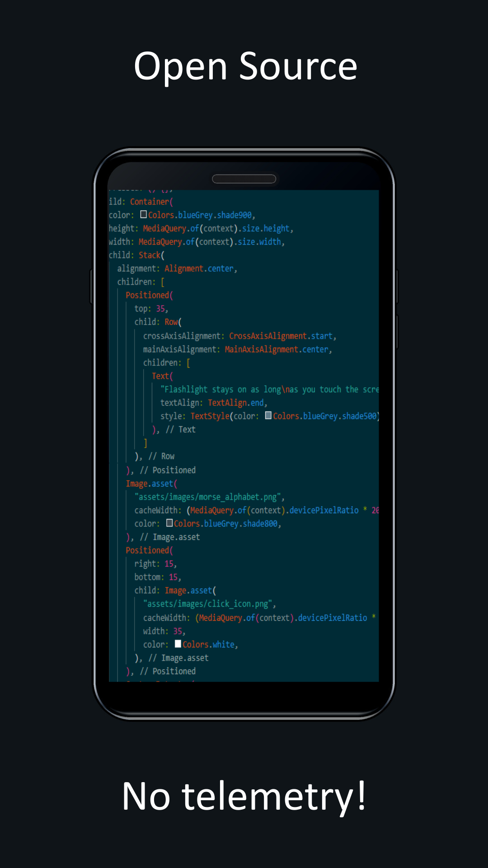Click the blueGrey.shade800 color swatch
The image size is (488, 868).
169,523
